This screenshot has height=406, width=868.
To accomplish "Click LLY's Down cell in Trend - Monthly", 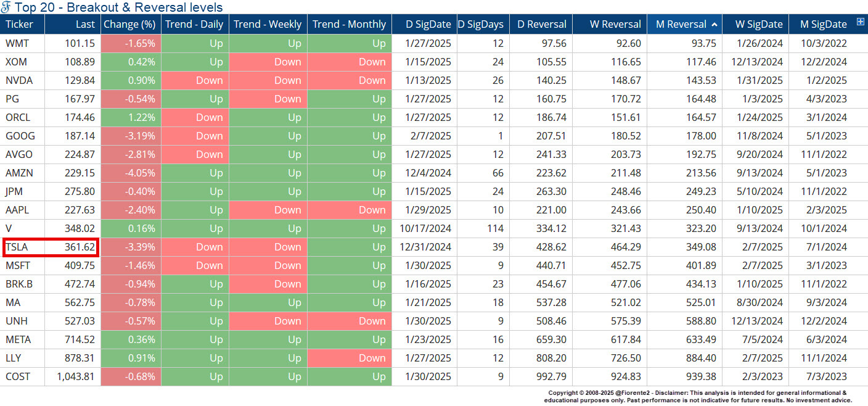I will 349,358.
